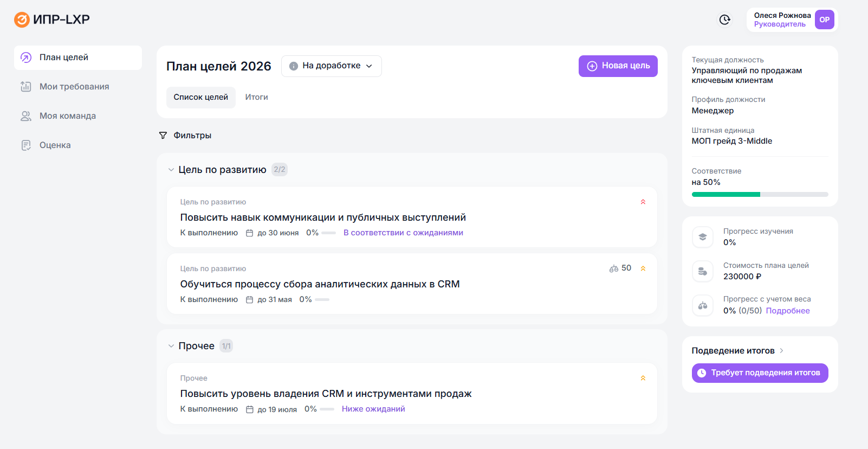Click the priority arrows on the CRM sales goal
Image resolution: width=868 pixels, height=449 pixels.
[643, 378]
